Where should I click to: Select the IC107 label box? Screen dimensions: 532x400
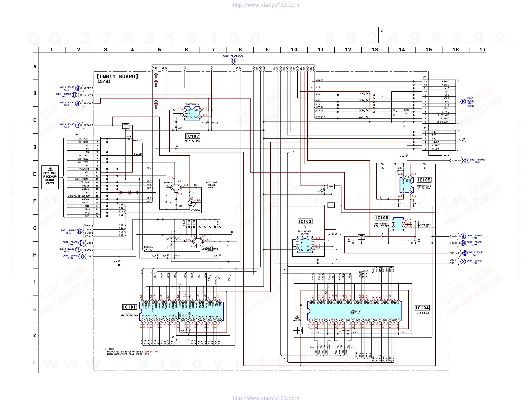tap(192, 136)
